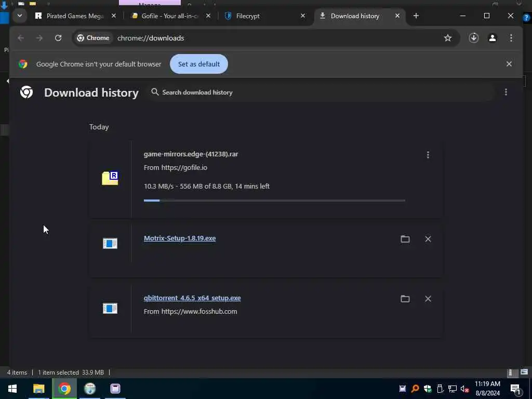Open the Chrome three-dot menu

click(511, 38)
